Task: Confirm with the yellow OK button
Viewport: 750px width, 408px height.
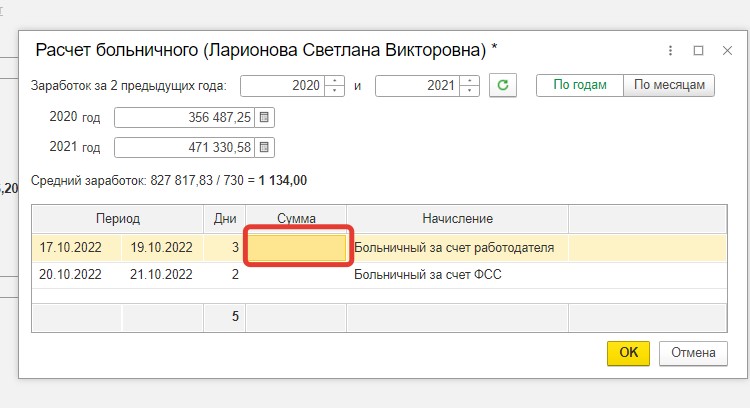Action: tap(629, 353)
